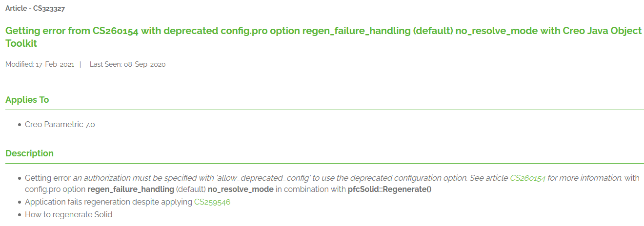Screen dimensions: 644x226
Task: Click the 'Modified: 17-Feb-2021' date text
Action: pos(40,64)
